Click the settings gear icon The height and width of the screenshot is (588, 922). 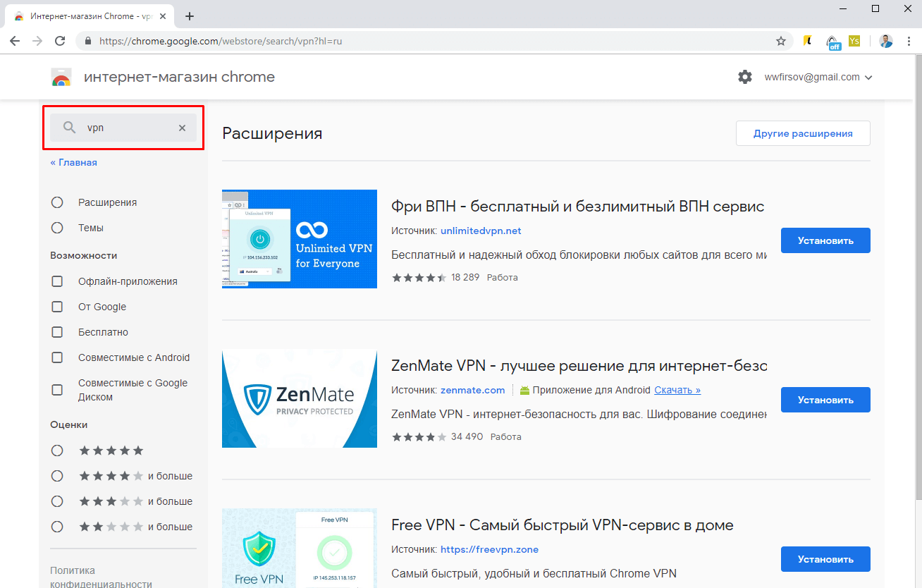click(745, 77)
